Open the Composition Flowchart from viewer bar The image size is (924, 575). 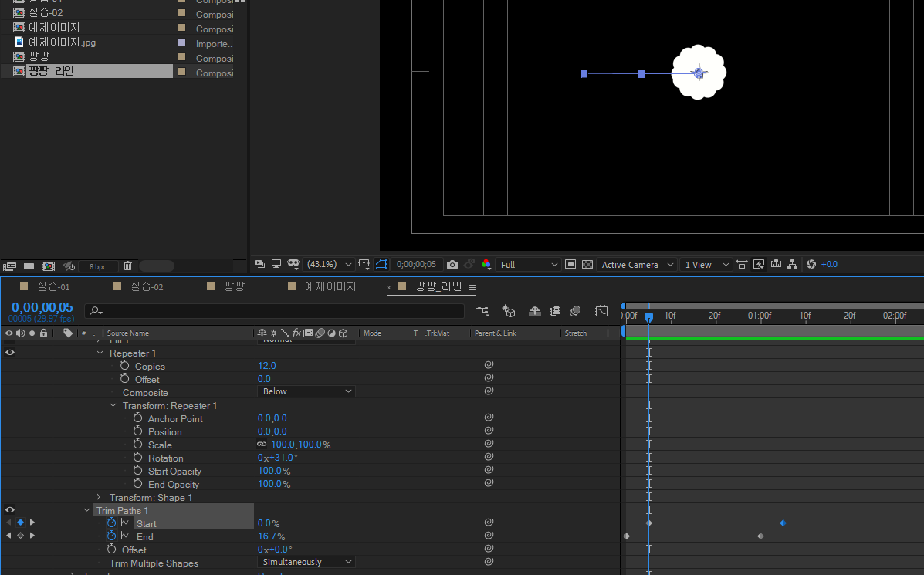pos(793,265)
